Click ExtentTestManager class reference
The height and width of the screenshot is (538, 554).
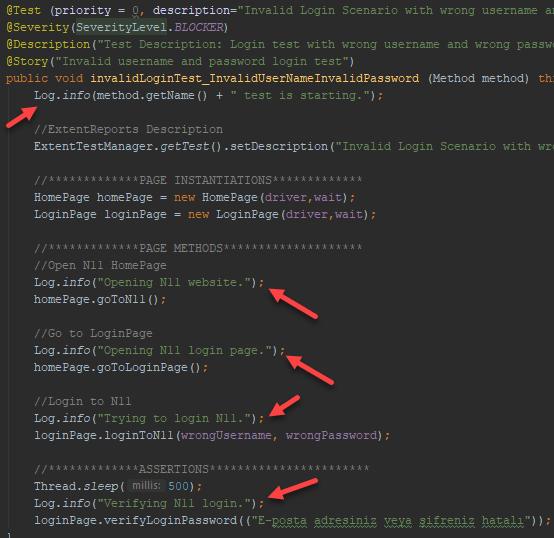tap(94, 146)
